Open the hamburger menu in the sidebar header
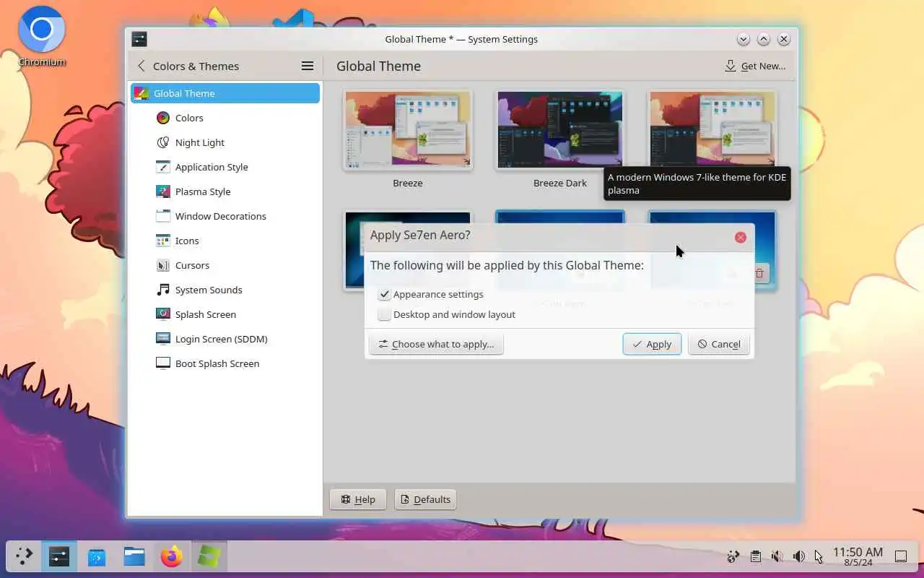 [x=308, y=66]
